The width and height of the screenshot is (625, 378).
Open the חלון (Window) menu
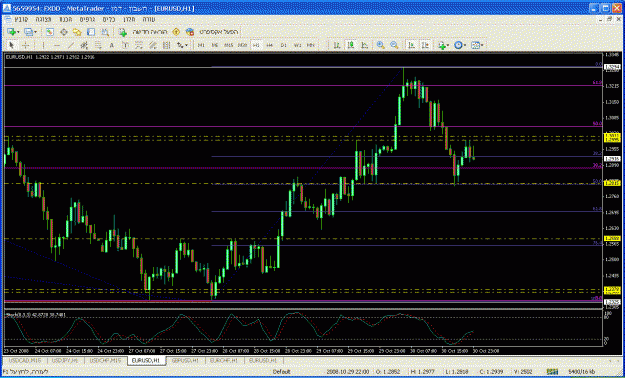pos(129,19)
